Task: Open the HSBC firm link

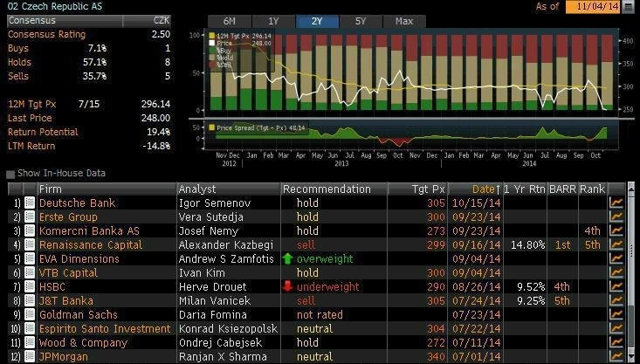Action: pos(52,286)
